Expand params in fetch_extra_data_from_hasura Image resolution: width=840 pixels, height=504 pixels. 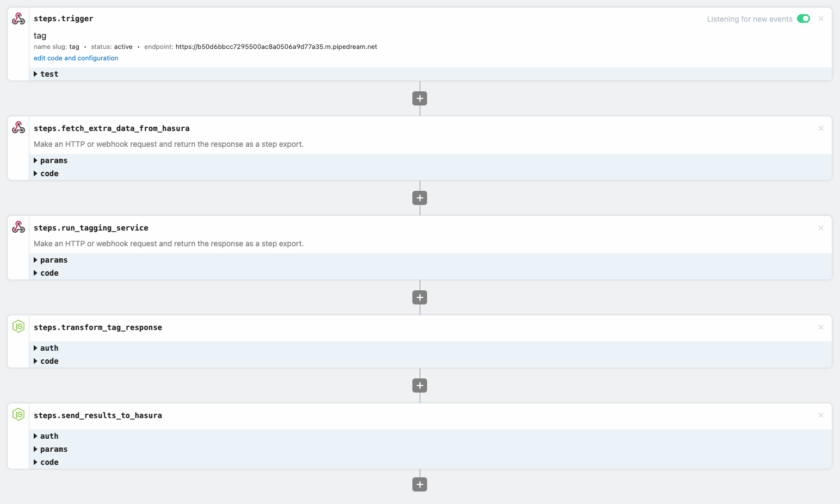430,160
